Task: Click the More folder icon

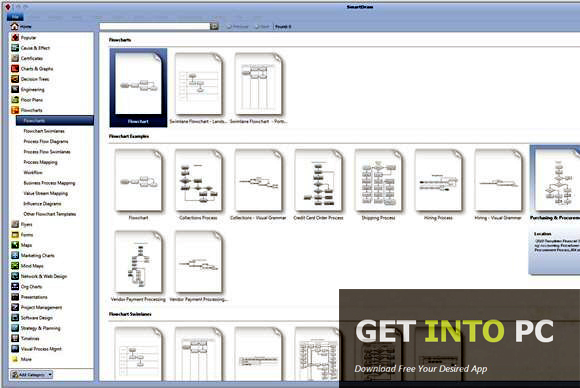Action: (15, 359)
